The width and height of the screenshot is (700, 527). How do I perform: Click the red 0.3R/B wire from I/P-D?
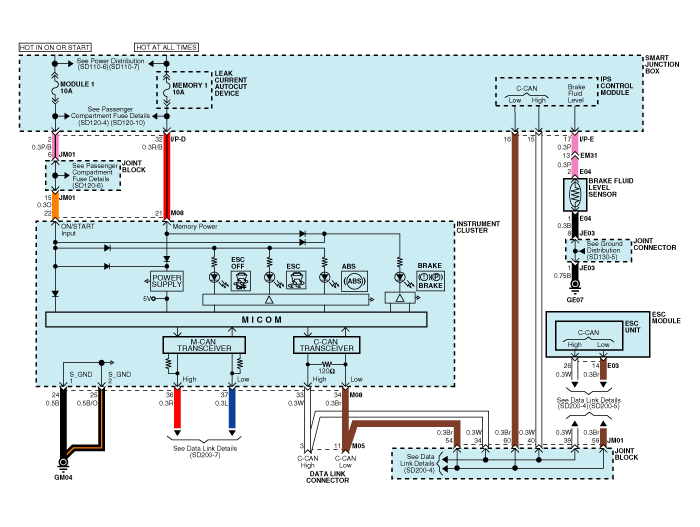pos(167,176)
